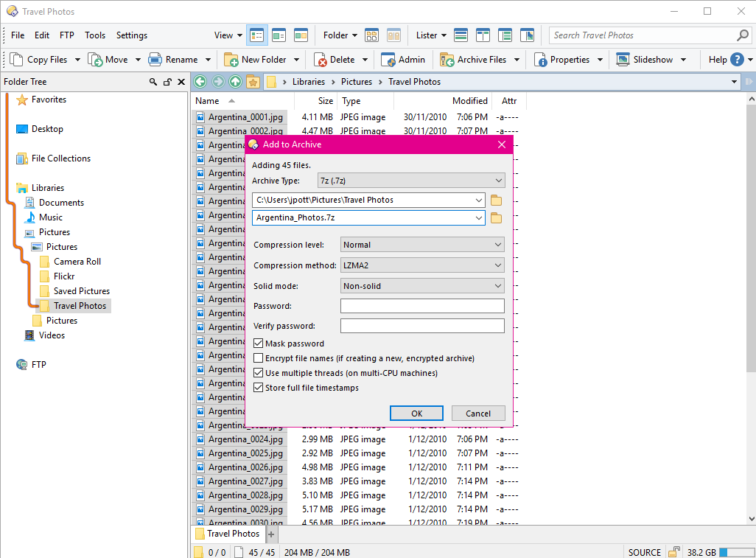Image resolution: width=756 pixels, height=558 pixels.
Task: Enable Encrypt file names option
Action: (258, 358)
